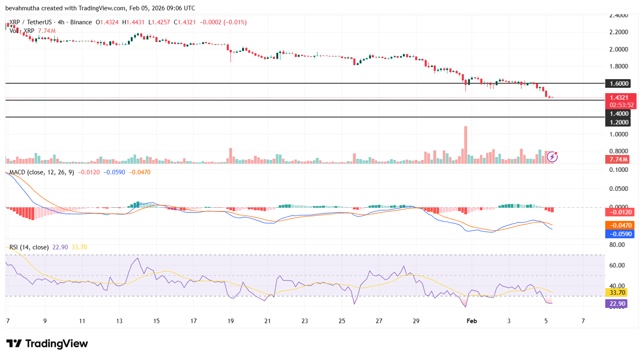The width and height of the screenshot is (644, 359).
Task: Click the red 7.74M volume value label
Action: (617, 159)
